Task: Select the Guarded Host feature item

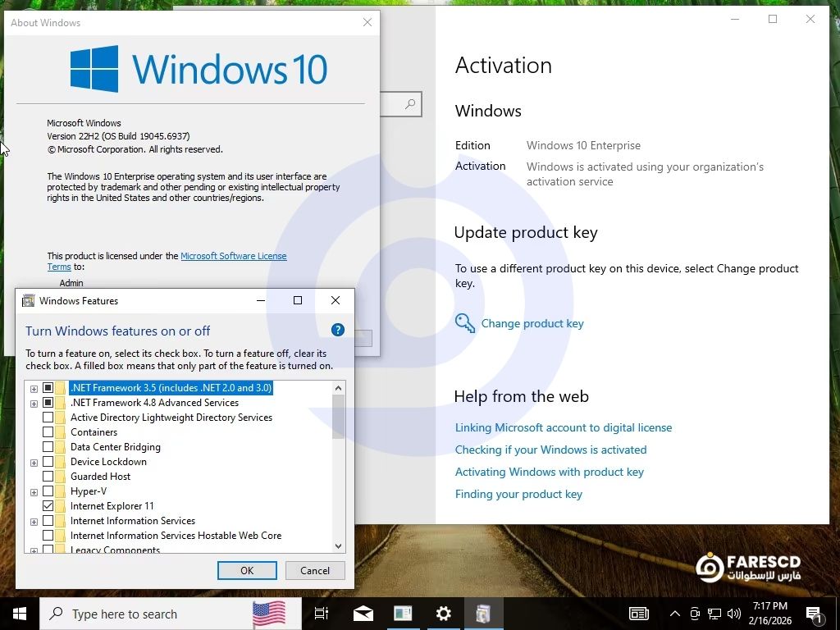Action: point(100,477)
